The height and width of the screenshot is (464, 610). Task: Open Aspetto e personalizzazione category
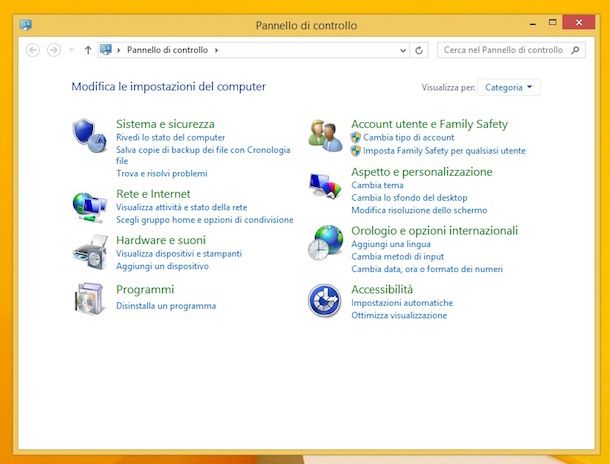coord(422,172)
